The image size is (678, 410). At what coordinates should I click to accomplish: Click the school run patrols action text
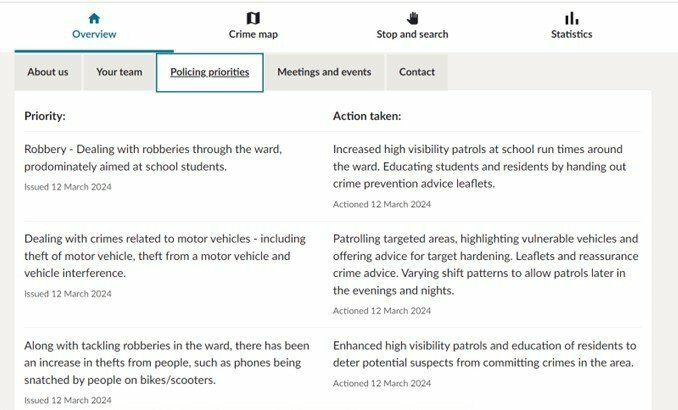[480, 167]
